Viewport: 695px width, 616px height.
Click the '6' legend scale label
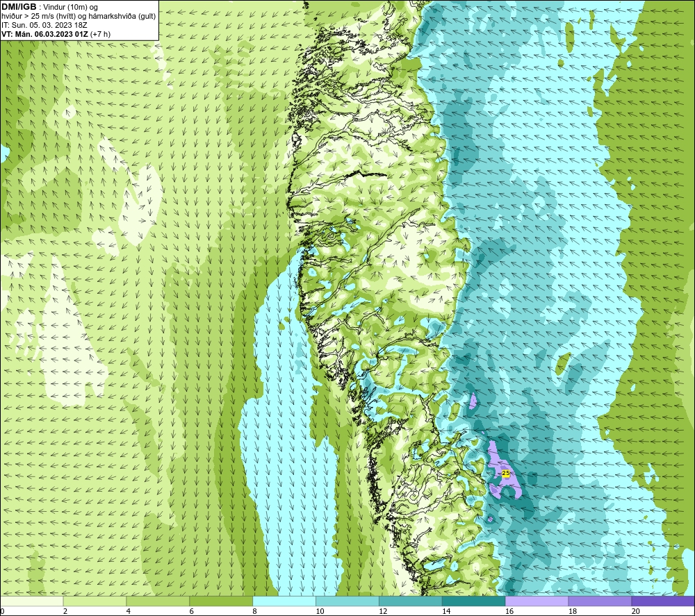192,612
